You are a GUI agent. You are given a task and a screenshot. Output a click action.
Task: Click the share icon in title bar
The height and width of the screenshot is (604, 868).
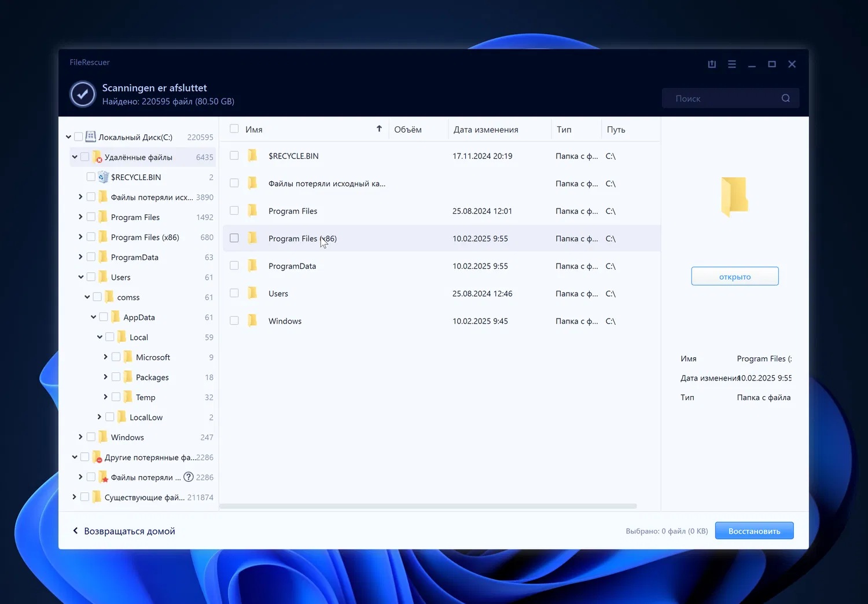712,64
